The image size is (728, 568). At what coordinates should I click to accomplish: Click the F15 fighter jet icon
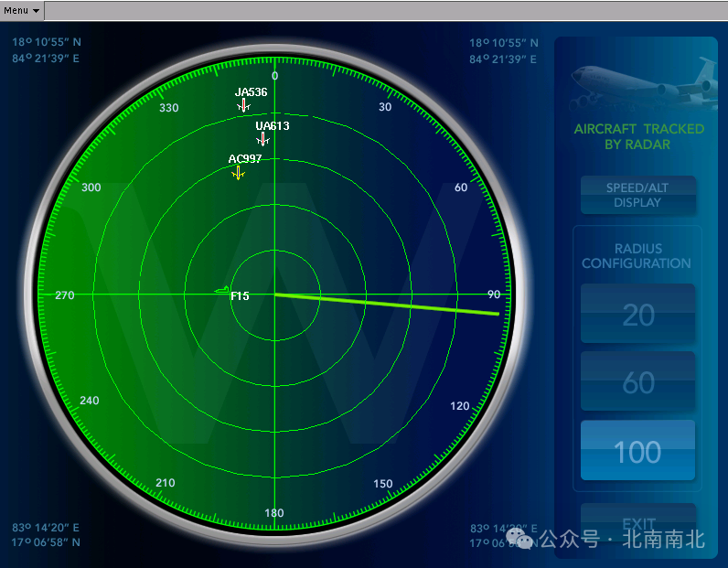tap(222, 290)
